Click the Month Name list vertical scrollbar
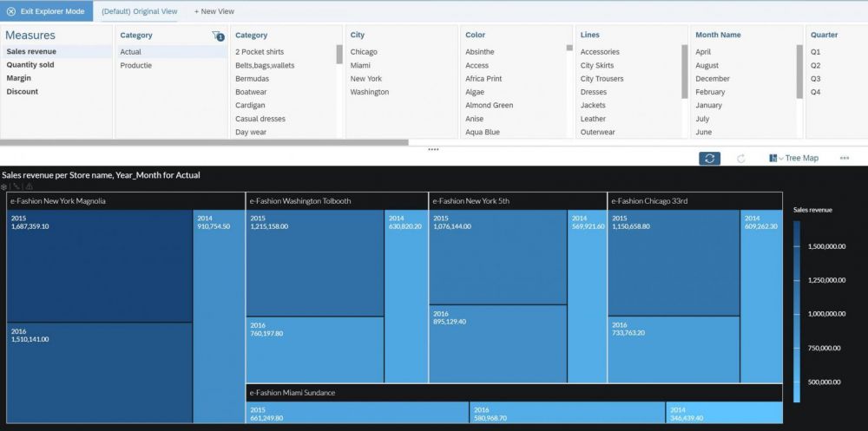The width and height of the screenshot is (868, 431). (799, 71)
